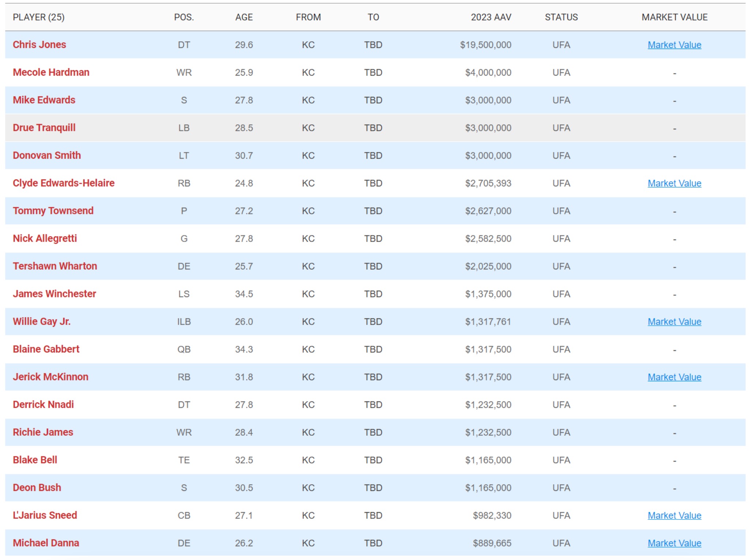Click the PLAYER (25) column header
This screenshot has height=560, width=751.
point(39,17)
